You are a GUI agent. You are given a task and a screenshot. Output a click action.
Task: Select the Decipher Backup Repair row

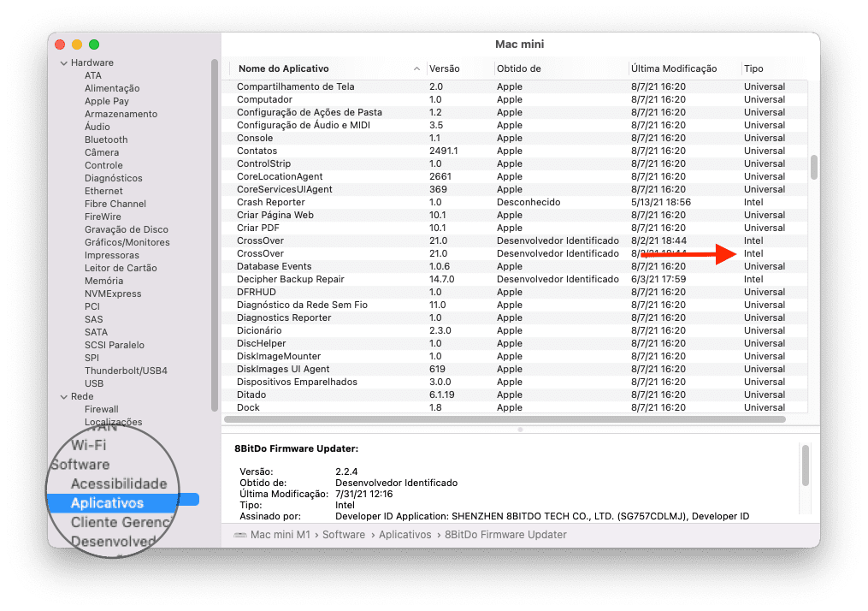pos(514,279)
